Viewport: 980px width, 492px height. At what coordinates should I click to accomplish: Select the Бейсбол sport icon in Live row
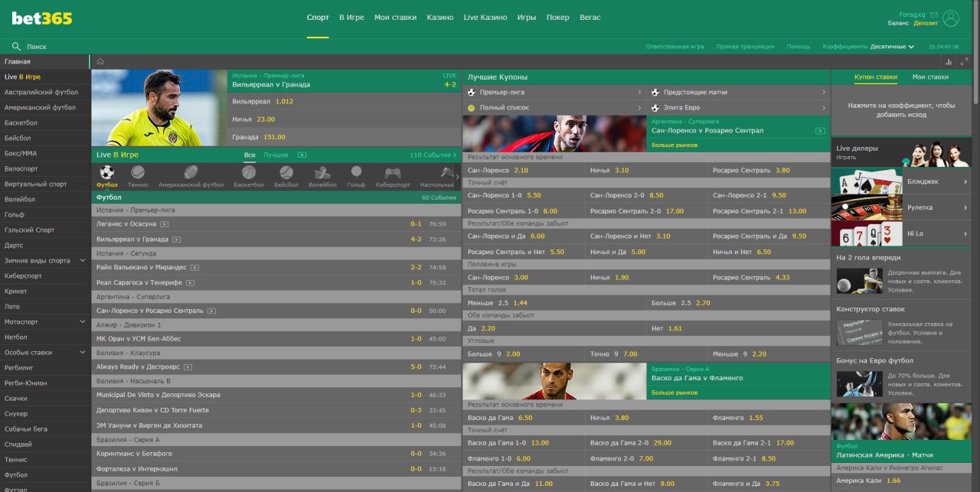pos(286,173)
